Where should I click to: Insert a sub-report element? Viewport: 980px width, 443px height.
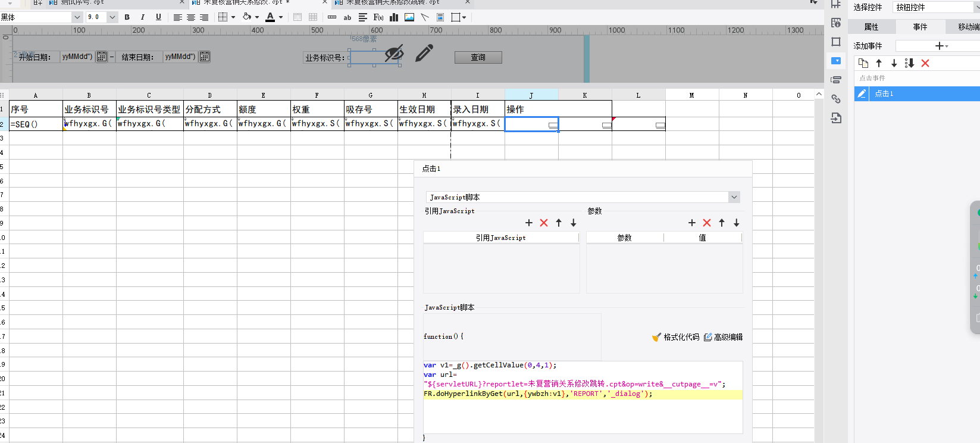point(440,17)
